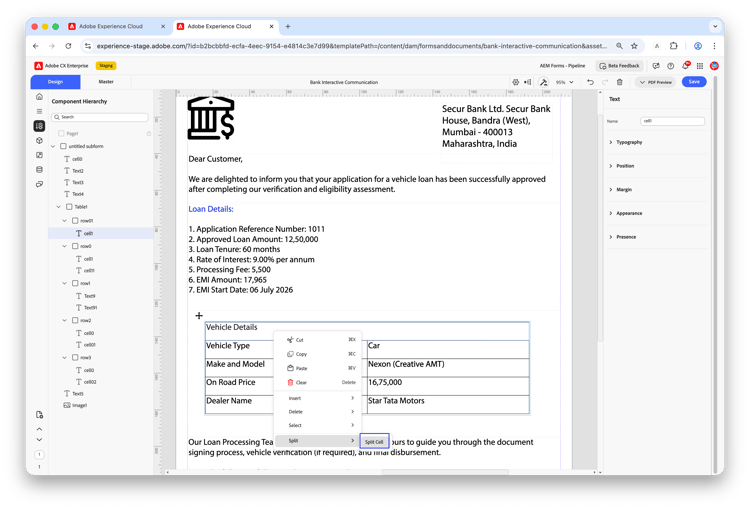Go to previous page with up chevron

39,429
